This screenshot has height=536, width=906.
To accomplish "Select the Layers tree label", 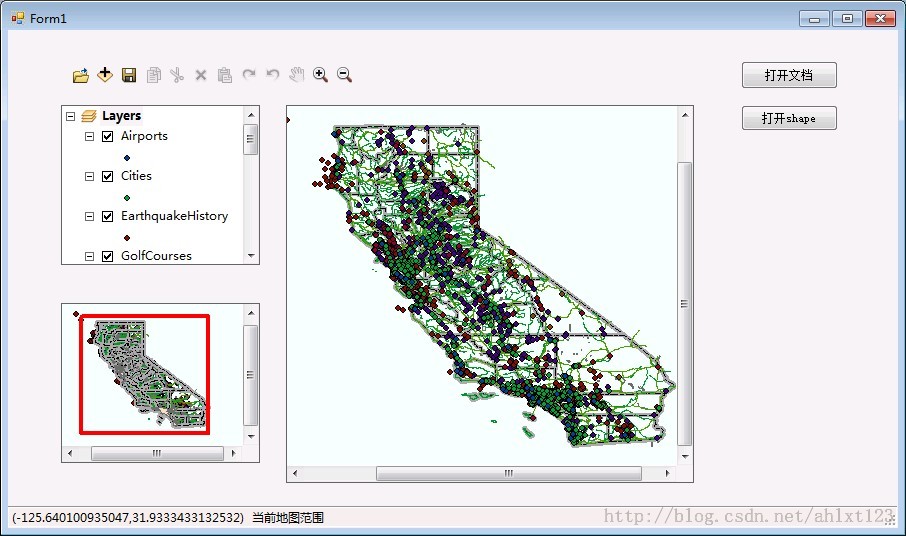I will (x=121, y=116).
